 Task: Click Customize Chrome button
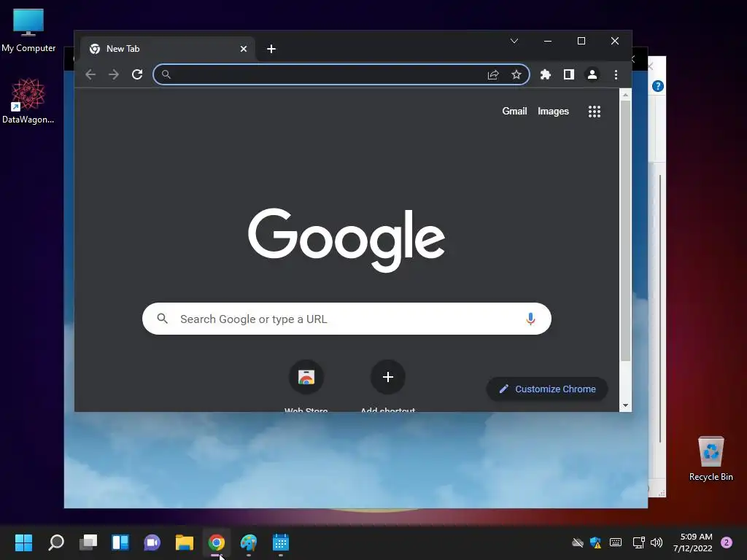[547, 389]
